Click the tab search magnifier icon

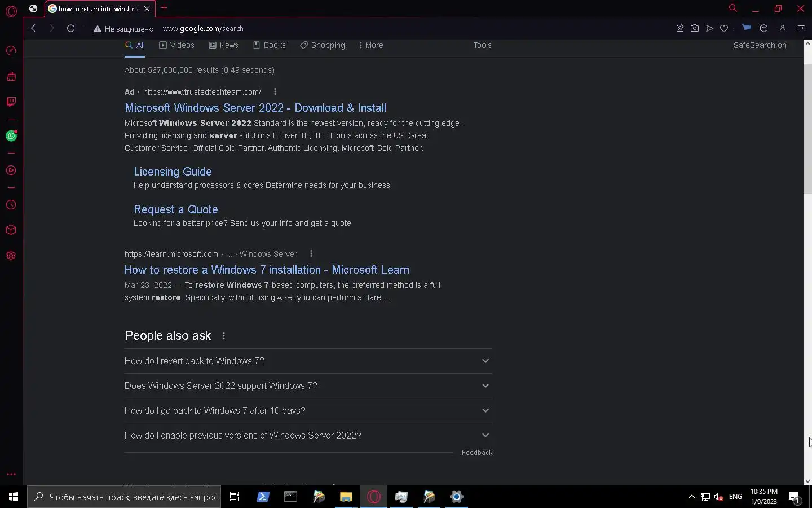point(732,8)
